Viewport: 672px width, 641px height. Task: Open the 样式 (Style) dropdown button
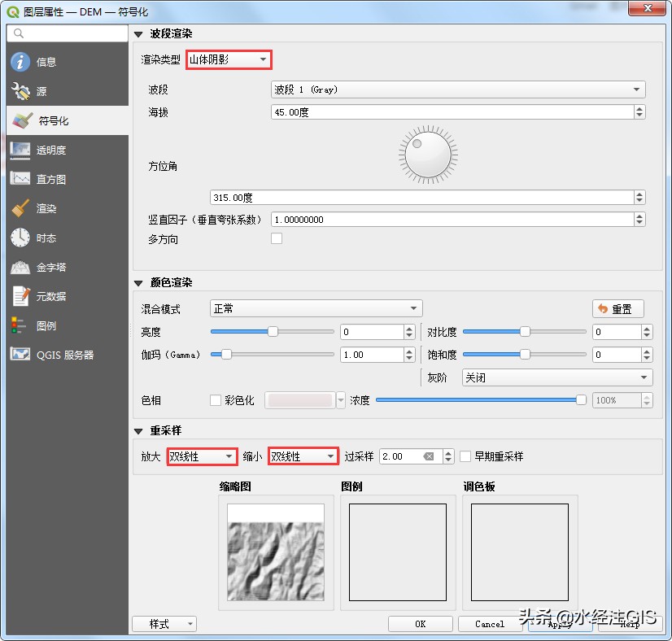tap(164, 624)
